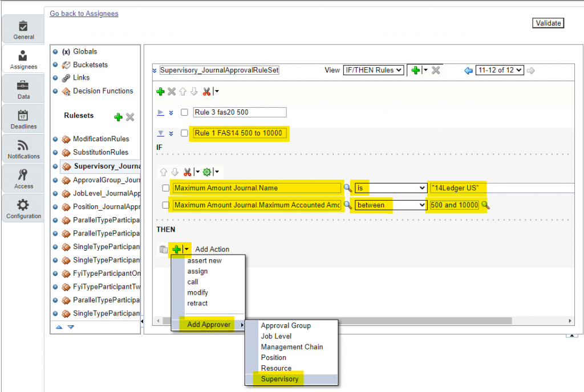Click the Validate button
584x392 pixels.
point(548,23)
